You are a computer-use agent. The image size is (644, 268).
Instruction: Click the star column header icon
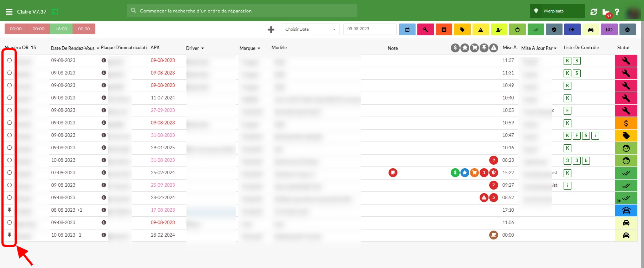(x=465, y=48)
